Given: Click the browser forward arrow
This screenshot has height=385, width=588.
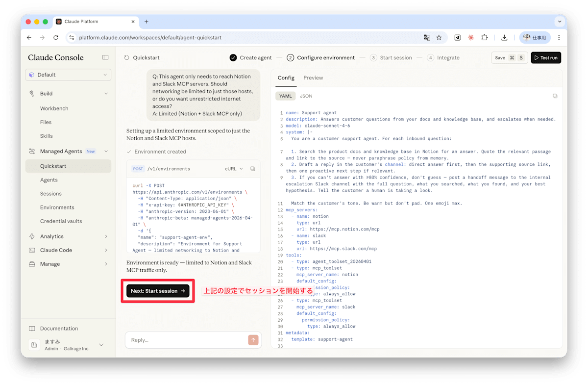Looking at the screenshot, I should (42, 37).
